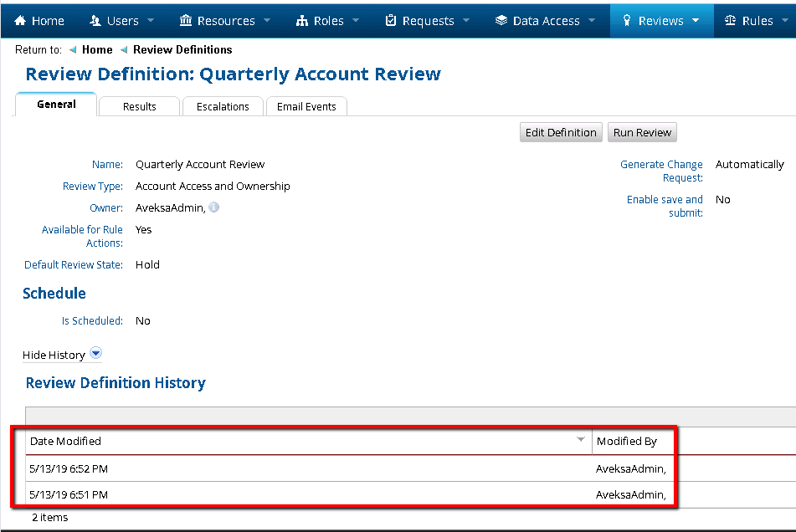The width and height of the screenshot is (796, 532).
Task: Open the Escalations tab
Action: (223, 106)
